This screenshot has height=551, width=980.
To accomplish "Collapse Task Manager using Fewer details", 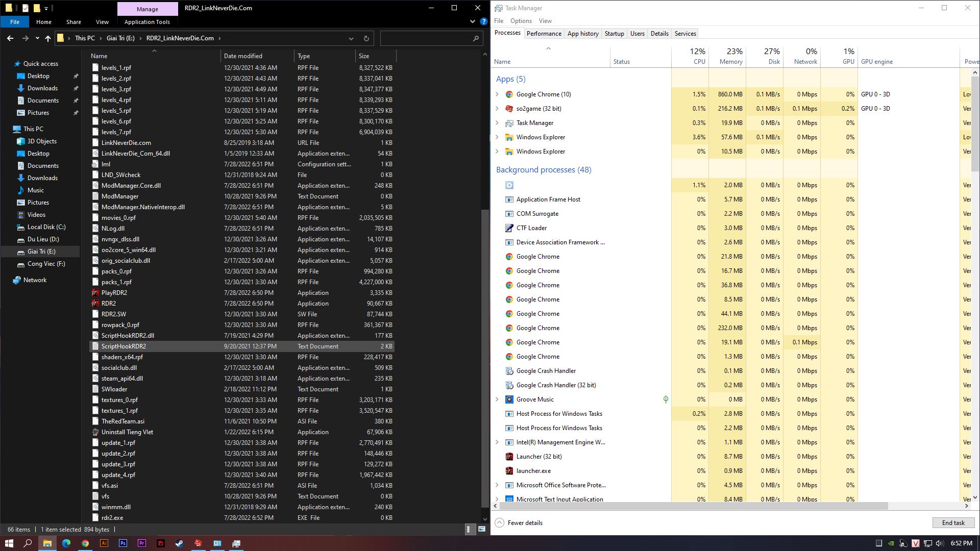I will tap(519, 523).
